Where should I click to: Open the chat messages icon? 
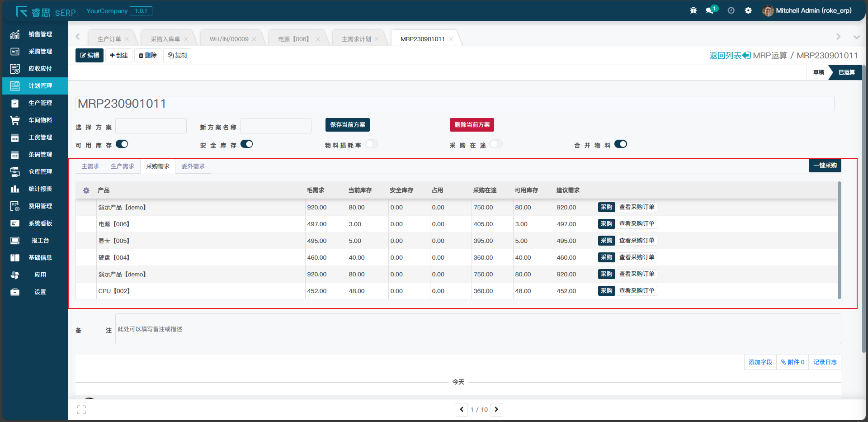click(710, 10)
